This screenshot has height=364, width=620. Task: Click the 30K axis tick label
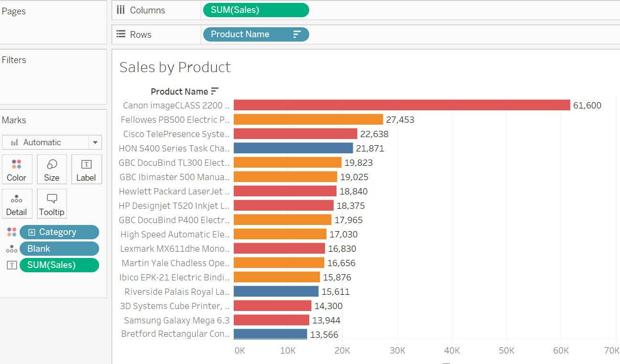tap(397, 351)
